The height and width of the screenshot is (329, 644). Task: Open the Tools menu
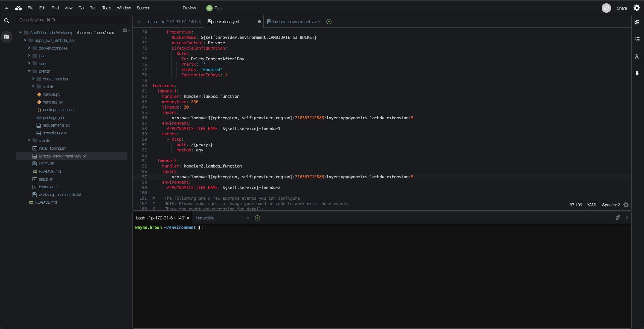click(x=106, y=8)
